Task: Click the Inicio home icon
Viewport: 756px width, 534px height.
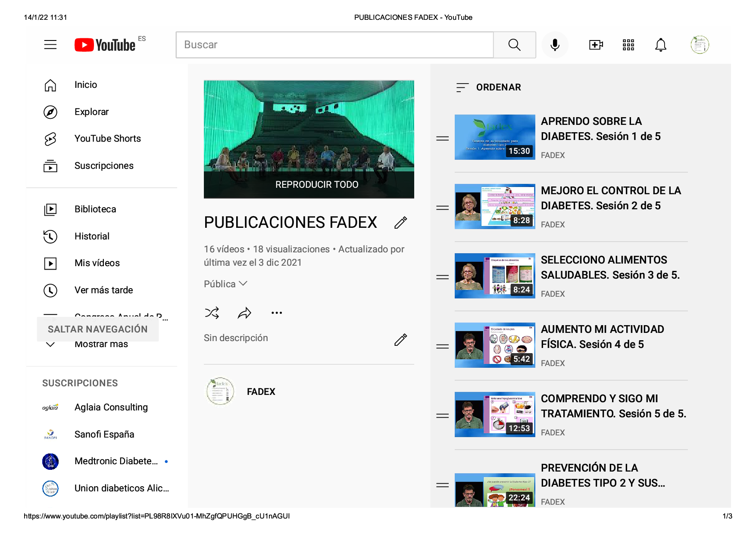Action: 50,85
